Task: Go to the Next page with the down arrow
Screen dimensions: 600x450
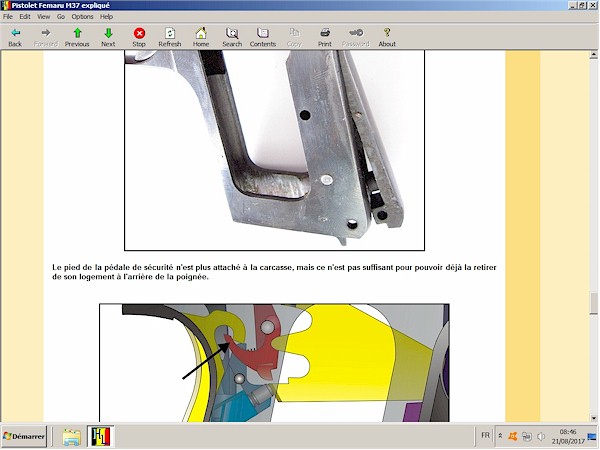Action: click(x=108, y=38)
